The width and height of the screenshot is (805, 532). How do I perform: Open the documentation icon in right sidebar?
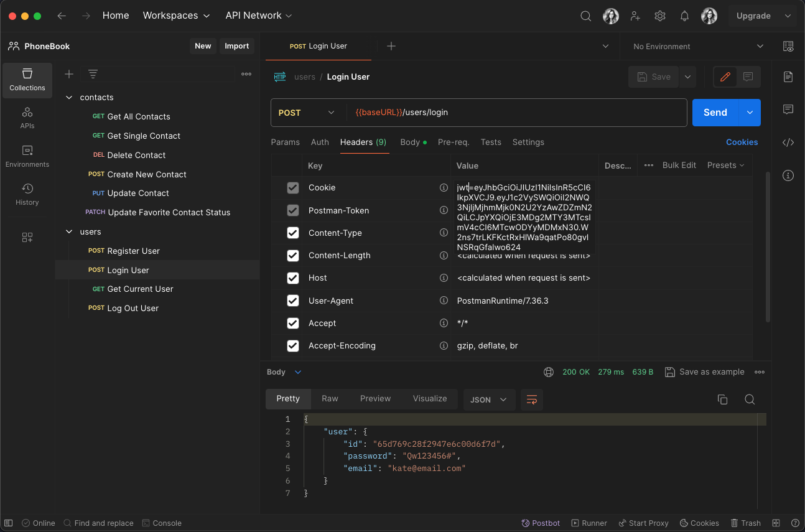(x=788, y=77)
